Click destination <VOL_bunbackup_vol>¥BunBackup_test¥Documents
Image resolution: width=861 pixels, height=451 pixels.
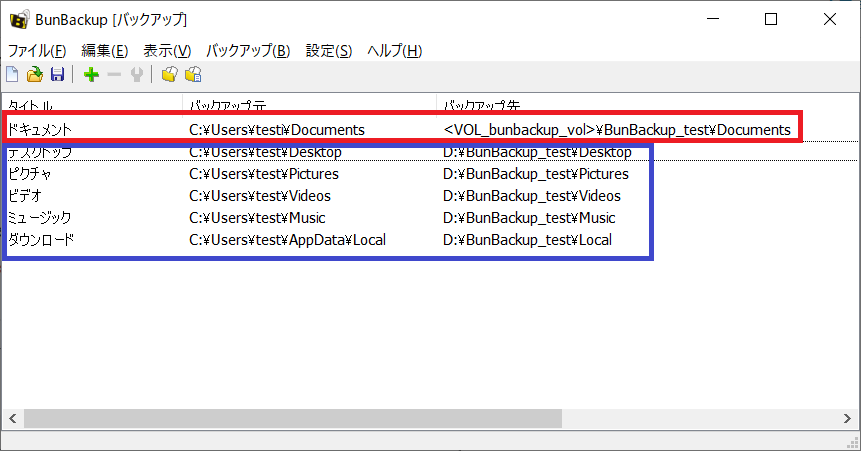pyautogui.click(x=617, y=130)
